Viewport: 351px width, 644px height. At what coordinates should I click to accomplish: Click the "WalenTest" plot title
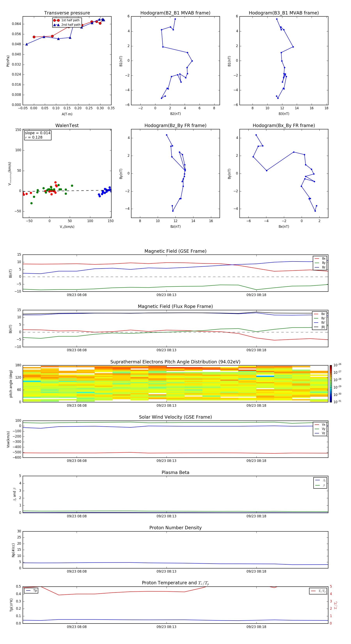click(x=67, y=125)
